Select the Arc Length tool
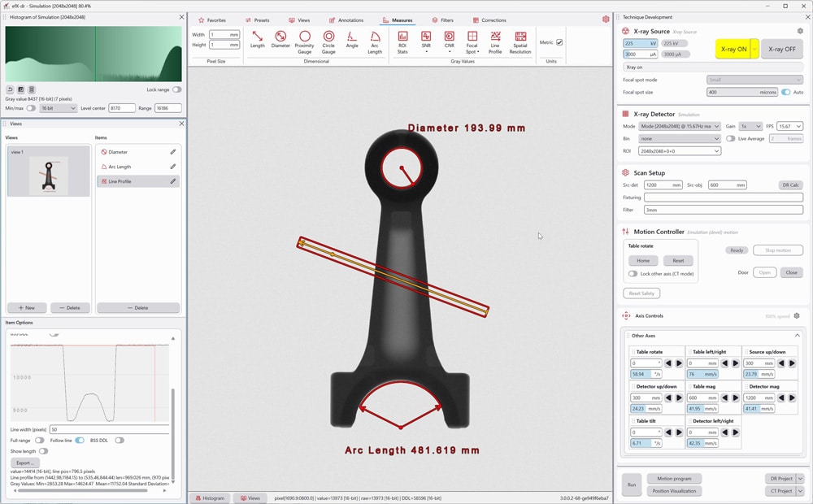Screen dimensions: 813x504 point(375,40)
